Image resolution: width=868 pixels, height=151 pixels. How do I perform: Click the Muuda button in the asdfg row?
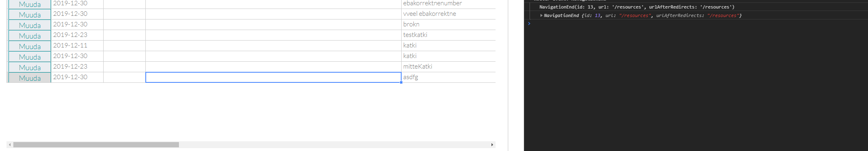tap(30, 78)
